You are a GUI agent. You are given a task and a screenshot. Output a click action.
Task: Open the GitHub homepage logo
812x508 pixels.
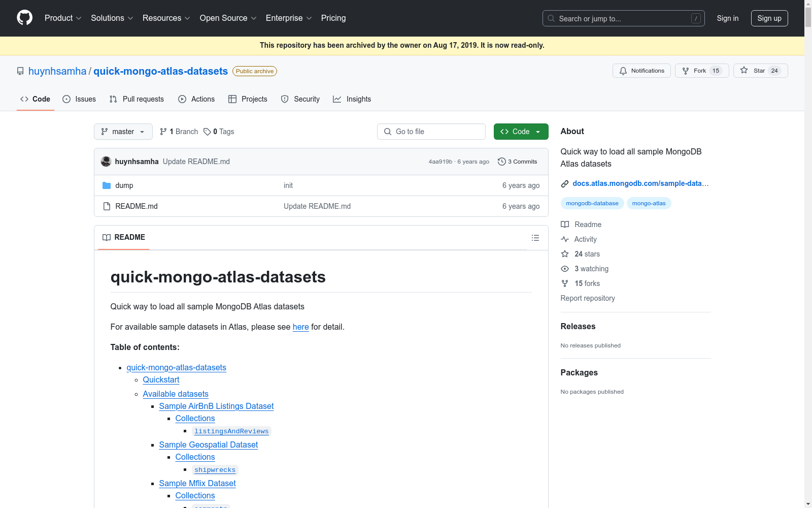click(24, 18)
